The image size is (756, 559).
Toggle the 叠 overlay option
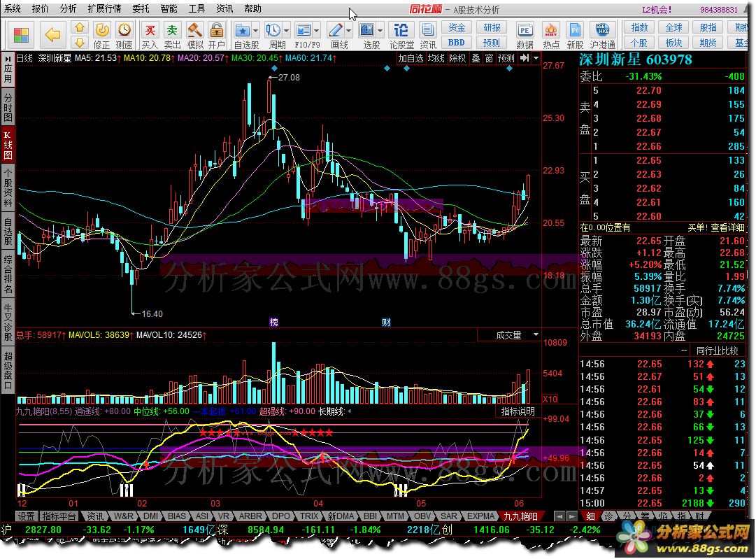click(476, 58)
